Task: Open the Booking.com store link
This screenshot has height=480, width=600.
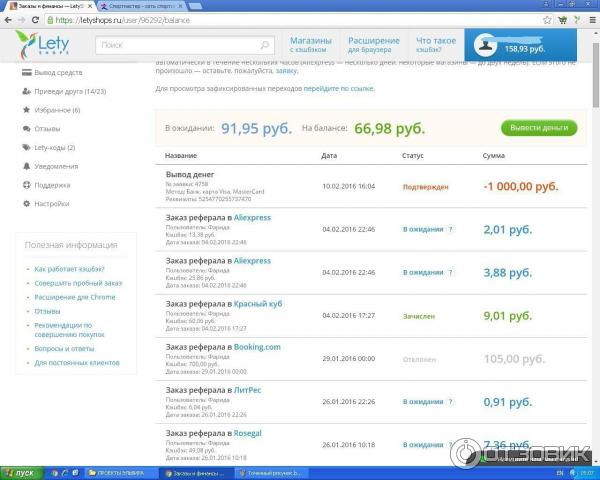Action: [257, 347]
